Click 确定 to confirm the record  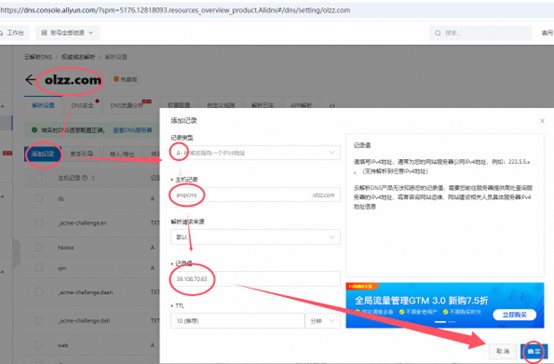[534, 351]
